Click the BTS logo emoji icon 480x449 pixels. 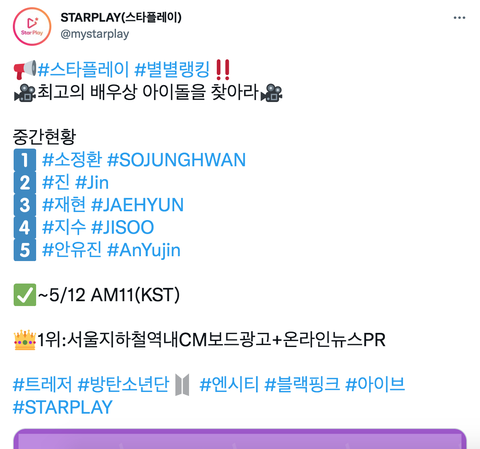coord(182,385)
